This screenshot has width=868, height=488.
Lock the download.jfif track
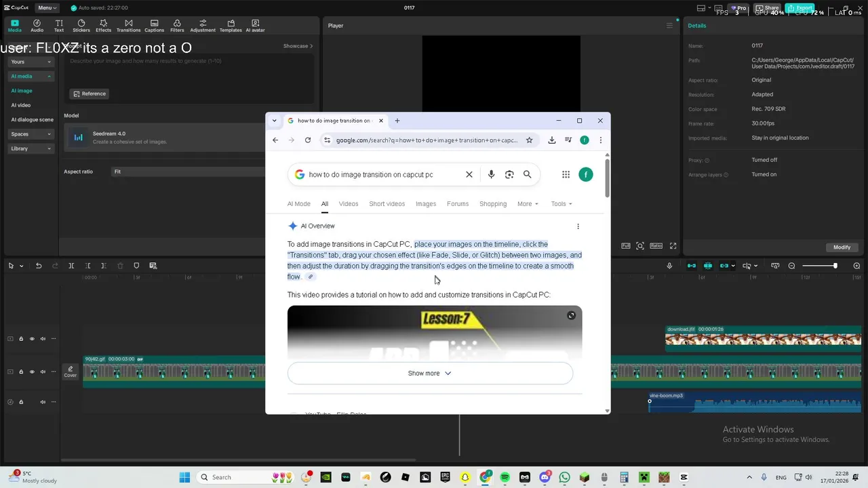pyautogui.click(x=21, y=339)
